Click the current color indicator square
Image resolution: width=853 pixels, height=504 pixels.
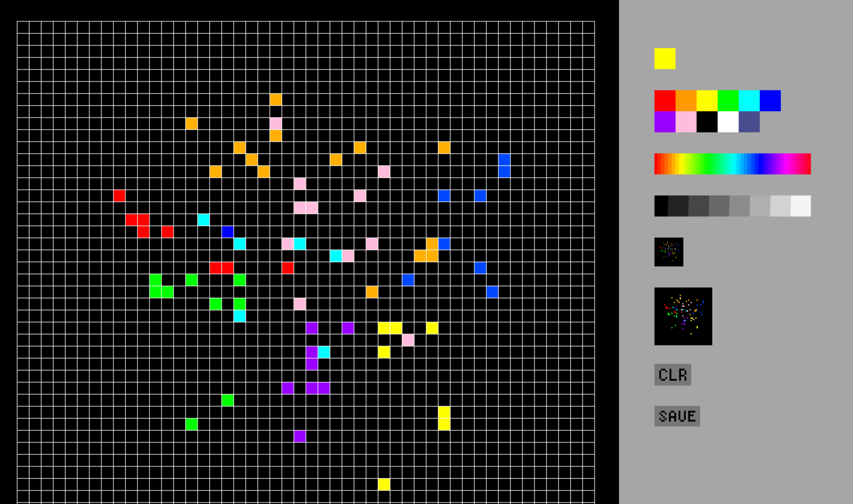click(x=665, y=58)
